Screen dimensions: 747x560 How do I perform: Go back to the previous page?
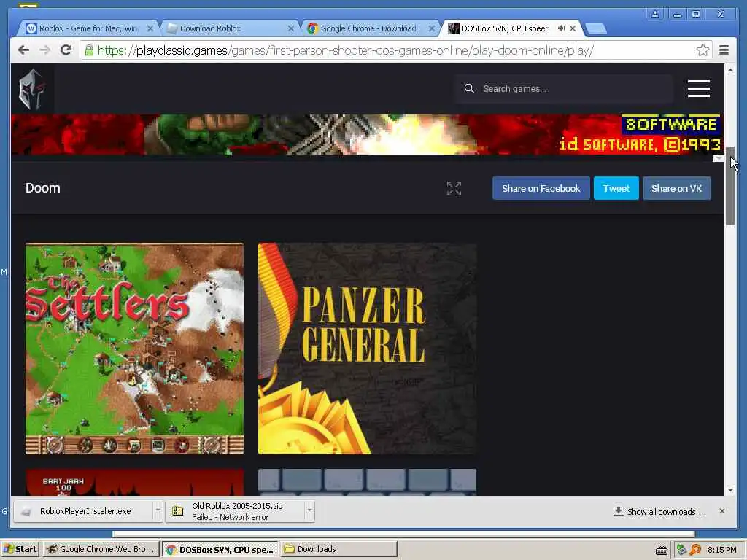pyautogui.click(x=23, y=50)
